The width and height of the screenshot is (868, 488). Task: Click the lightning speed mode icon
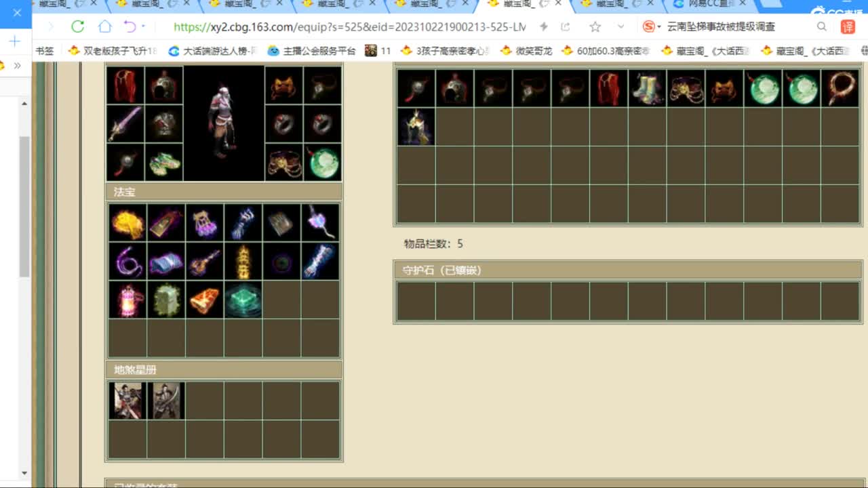pos(543,27)
